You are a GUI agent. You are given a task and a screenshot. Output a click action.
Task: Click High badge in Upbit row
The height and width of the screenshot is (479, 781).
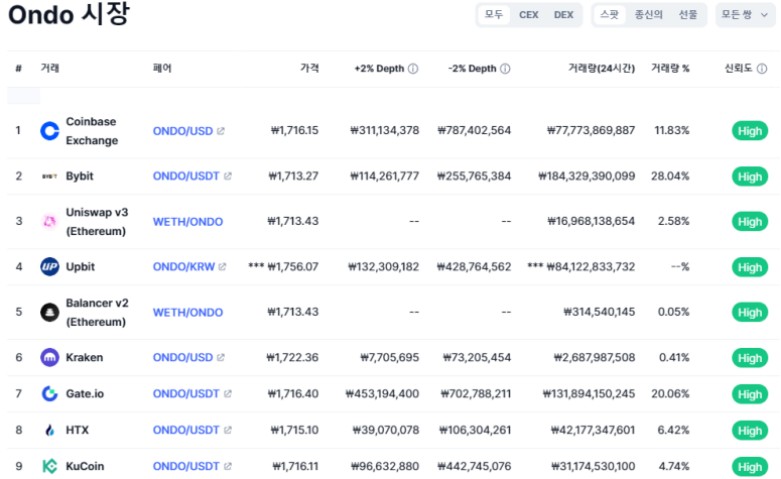click(750, 267)
